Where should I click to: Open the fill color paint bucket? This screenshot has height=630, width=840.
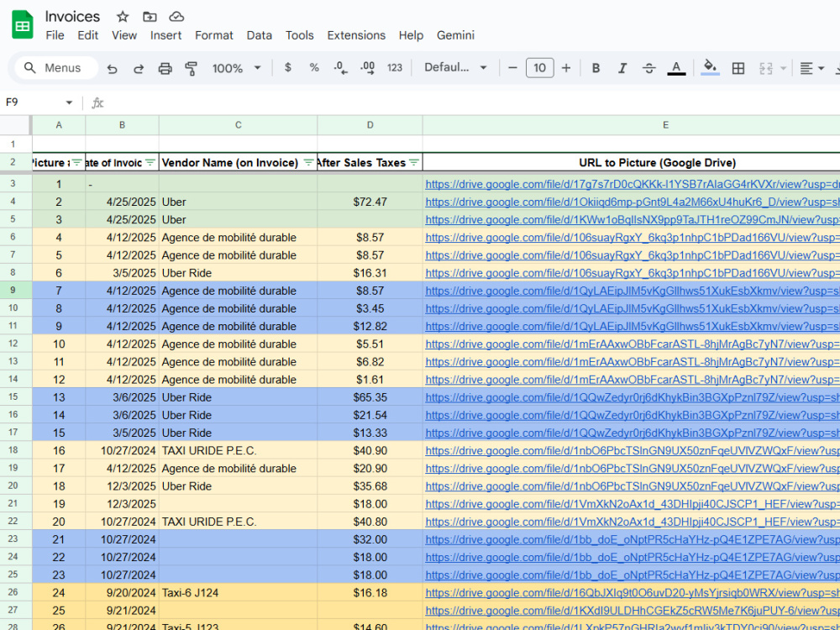tap(710, 67)
